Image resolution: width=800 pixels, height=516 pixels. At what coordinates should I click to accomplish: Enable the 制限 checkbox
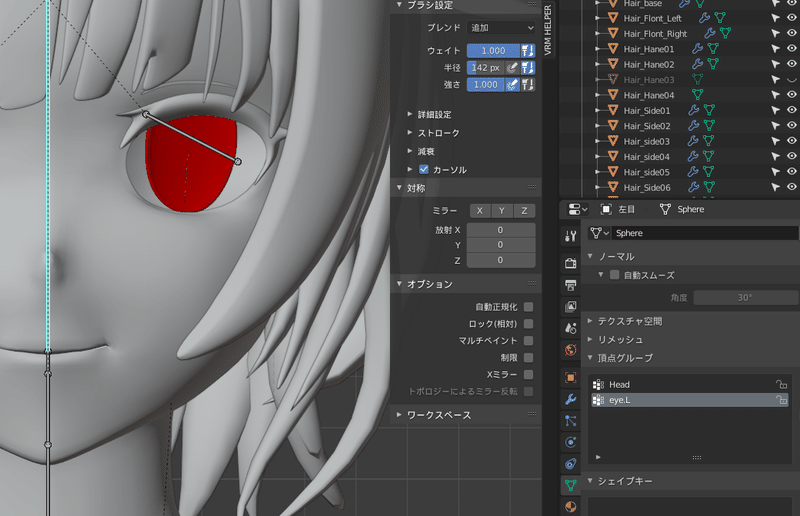[x=529, y=357]
